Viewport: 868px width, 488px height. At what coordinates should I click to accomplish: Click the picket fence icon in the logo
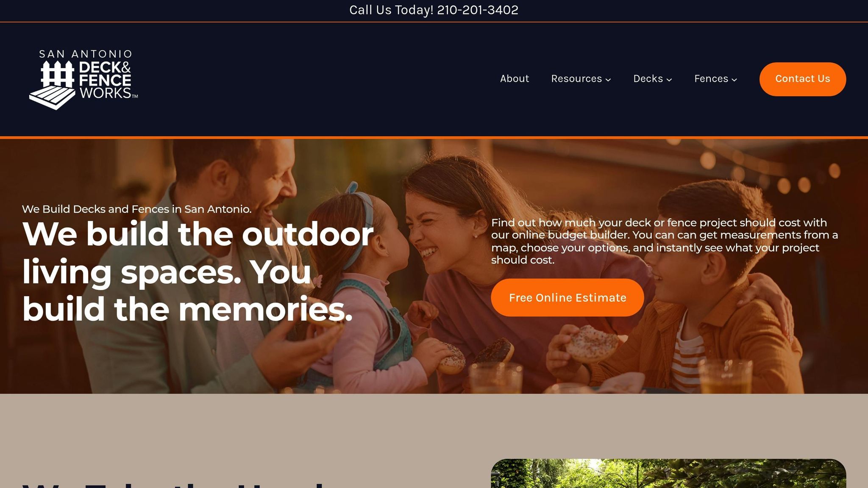pyautogui.click(x=57, y=74)
